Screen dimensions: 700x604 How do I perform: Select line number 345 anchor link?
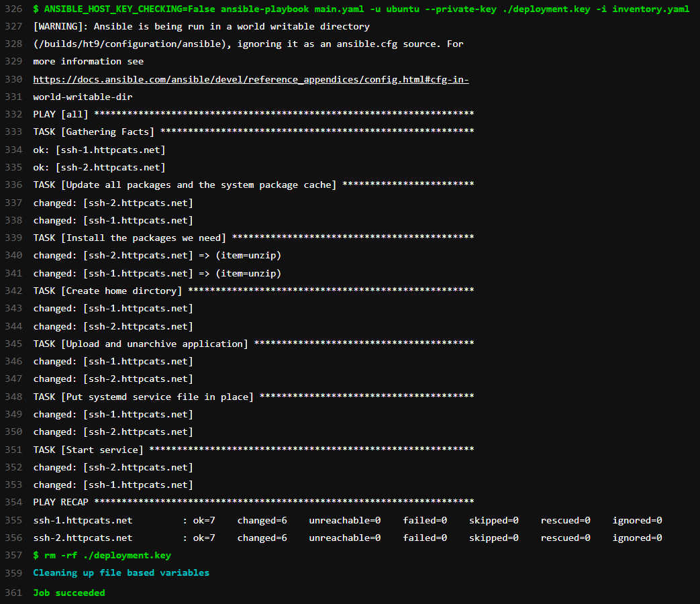[x=15, y=344]
